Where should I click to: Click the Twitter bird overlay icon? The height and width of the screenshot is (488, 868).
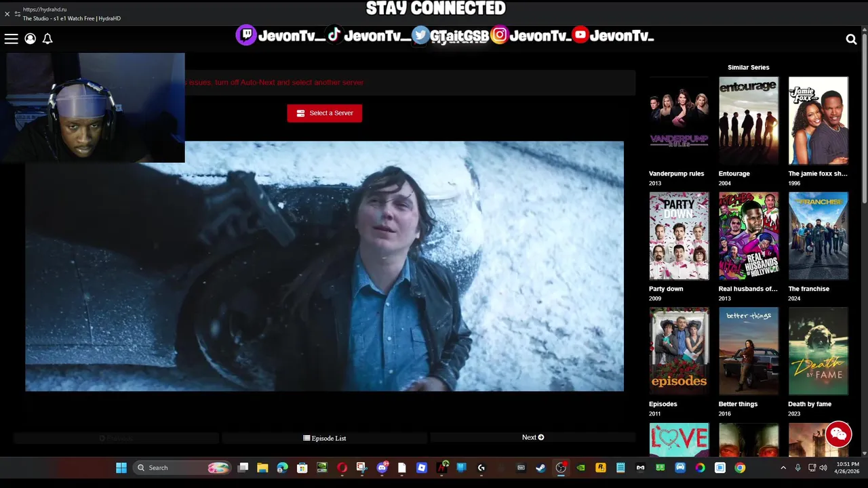tap(420, 35)
